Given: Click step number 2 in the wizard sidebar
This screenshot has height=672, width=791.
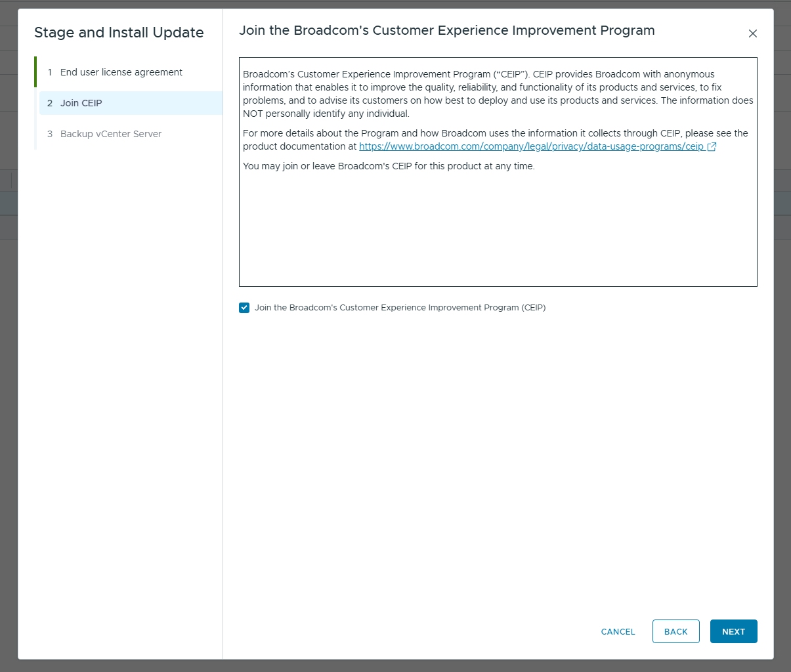Looking at the screenshot, I should pyautogui.click(x=50, y=103).
